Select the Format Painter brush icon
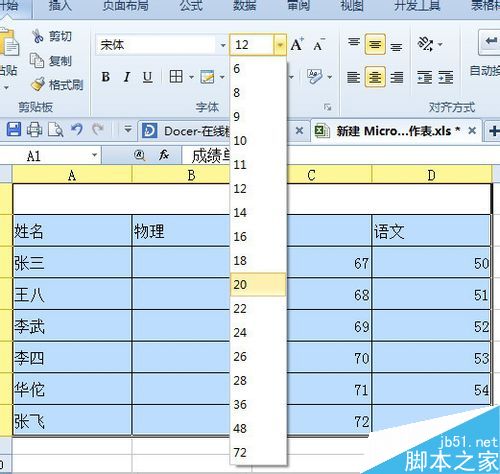Screen dimensions: 500x474 coord(38,84)
